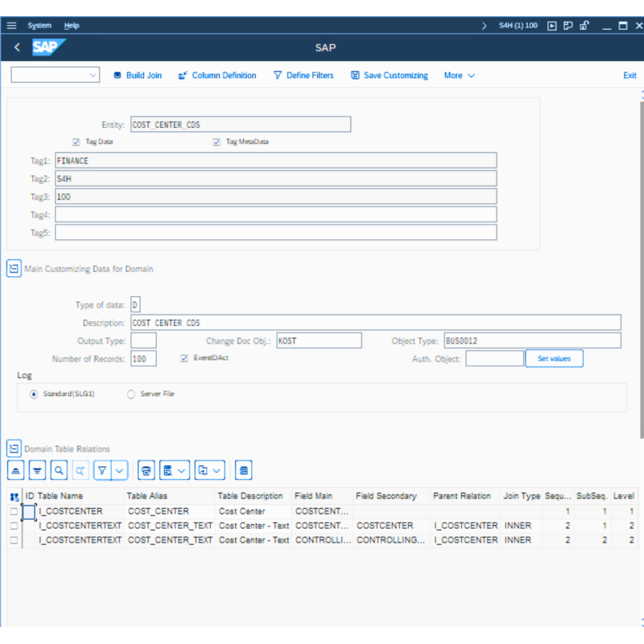Enable the EventIDAct checkbox

(184, 358)
